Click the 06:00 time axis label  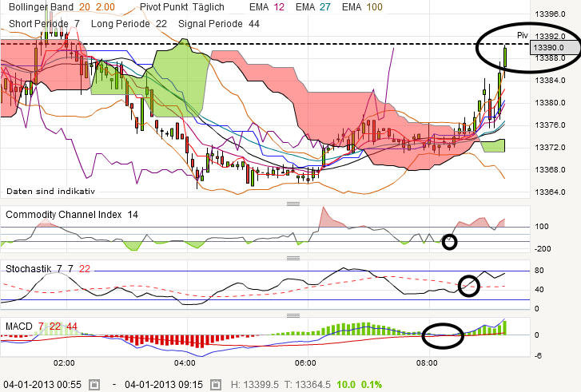pyautogui.click(x=305, y=362)
